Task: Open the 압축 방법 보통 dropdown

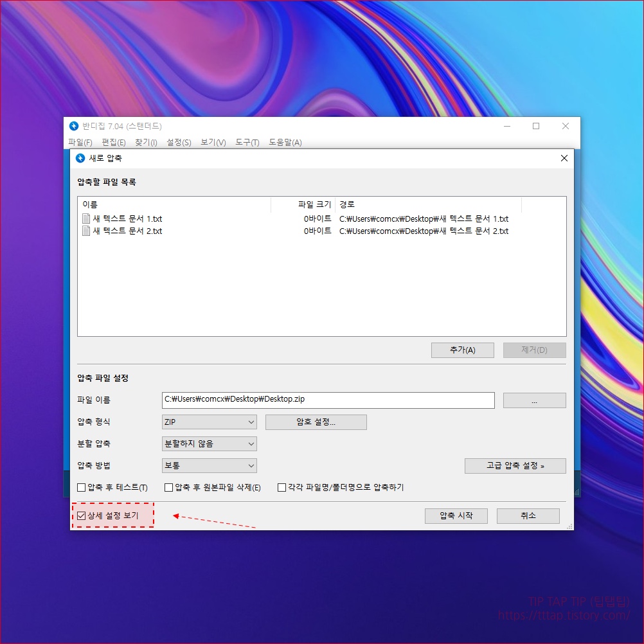Action: coord(210,466)
